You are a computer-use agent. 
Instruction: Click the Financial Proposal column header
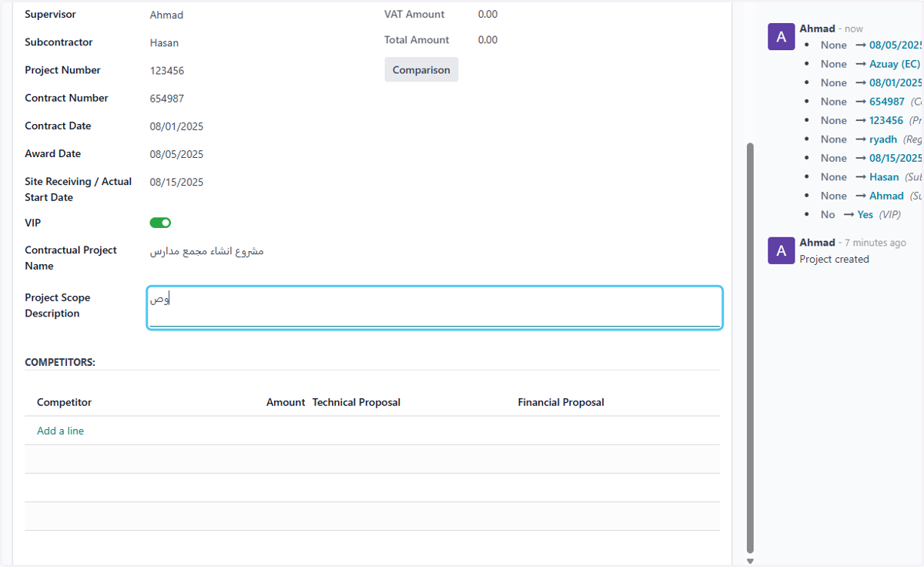561,402
